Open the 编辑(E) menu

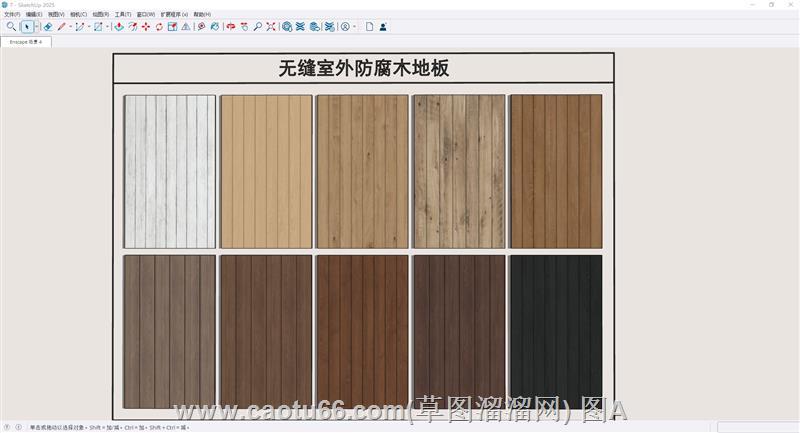34,14
